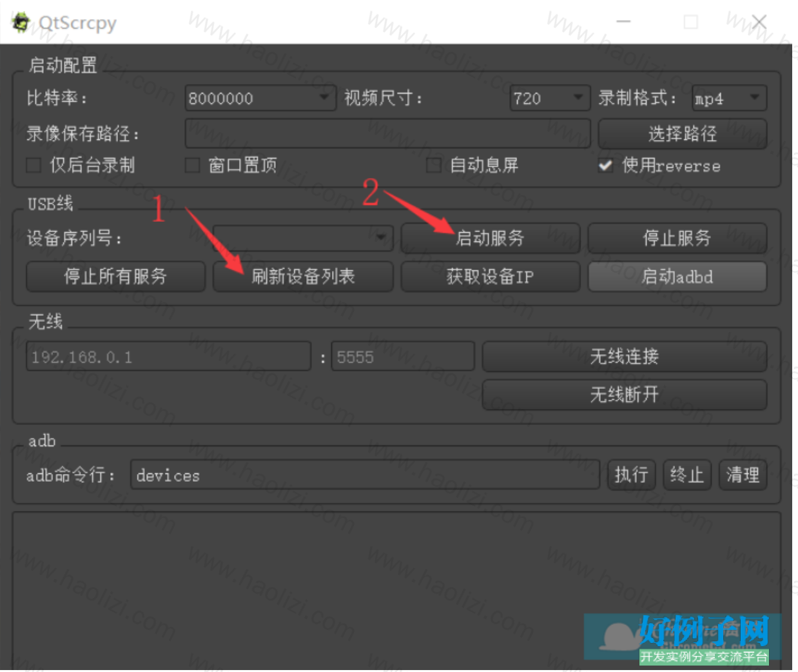Click the 终止 button
798x672 pixels.
click(686, 475)
